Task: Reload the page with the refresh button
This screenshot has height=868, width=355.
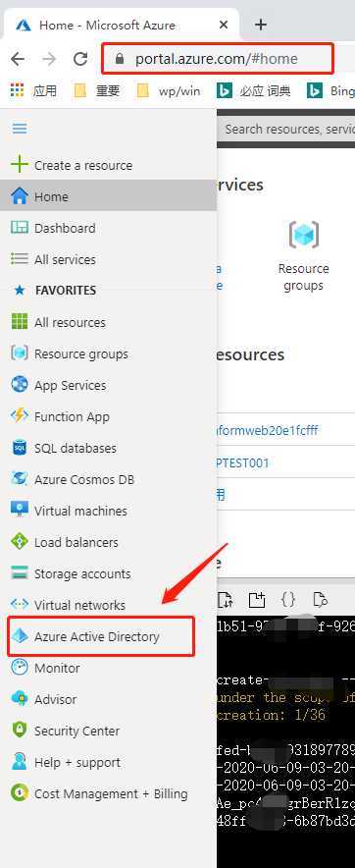Action: click(x=80, y=59)
